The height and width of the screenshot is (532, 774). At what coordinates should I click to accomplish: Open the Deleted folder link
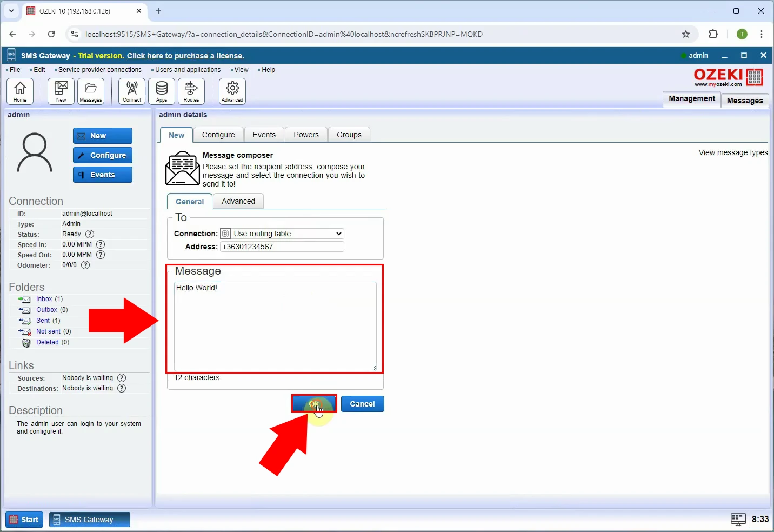tap(48, 342)
